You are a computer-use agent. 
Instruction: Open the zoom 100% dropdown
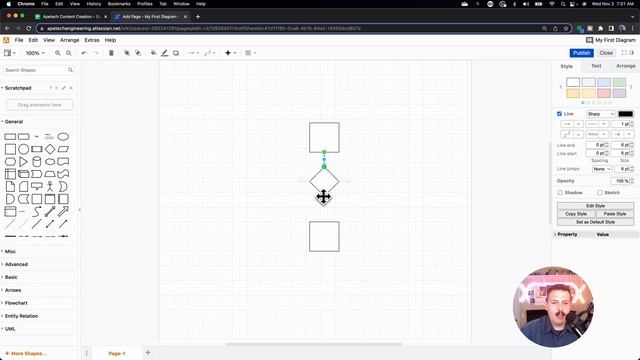(35, 53)
